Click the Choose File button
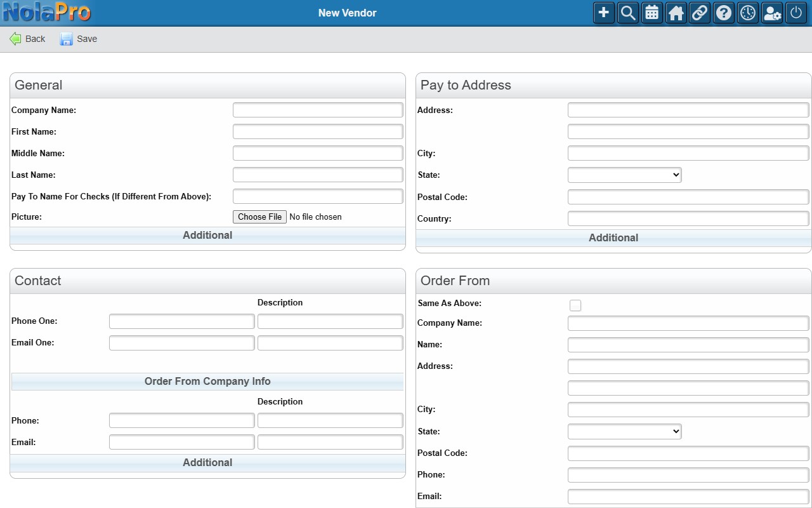 coord(259,217)
